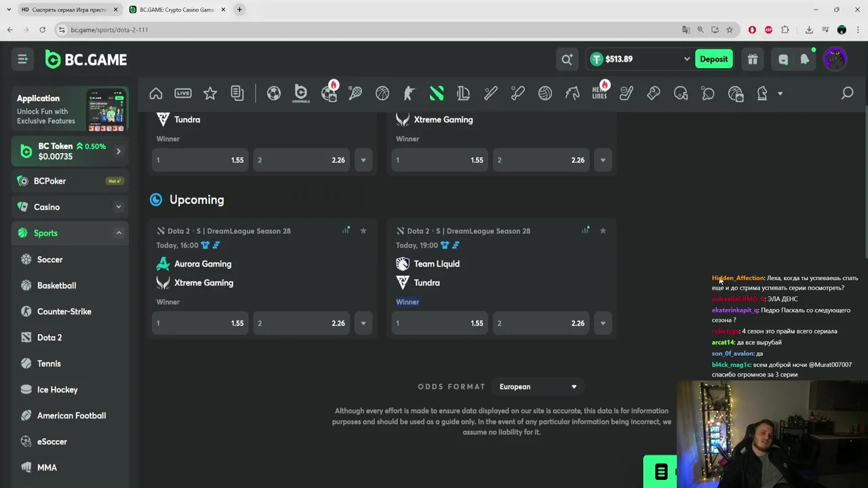The height and width of the screenshot is (488, 868).
Task: Select the Counter-Strike soldier icon
Action: point(410,94)
